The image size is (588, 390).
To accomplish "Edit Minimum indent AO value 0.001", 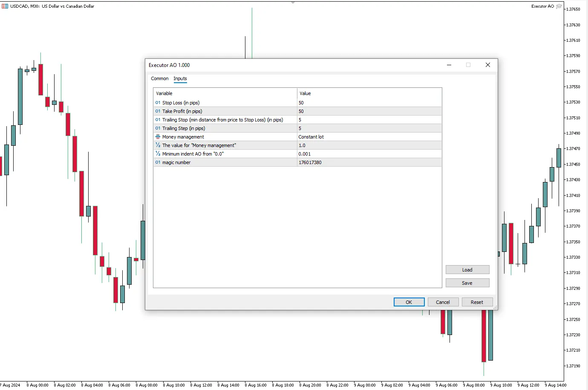I will click(x=369, y=154).
